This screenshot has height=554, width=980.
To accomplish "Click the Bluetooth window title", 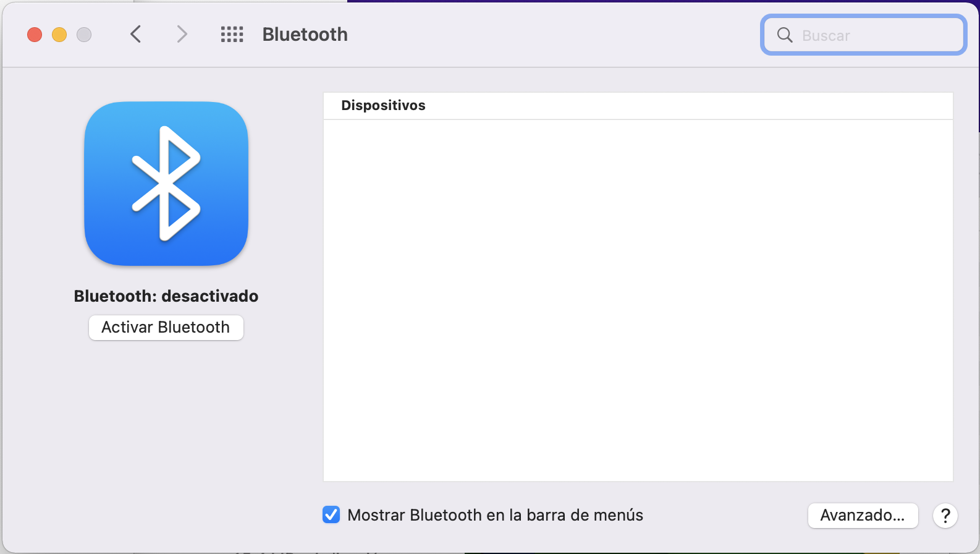I will coord(305,34).
